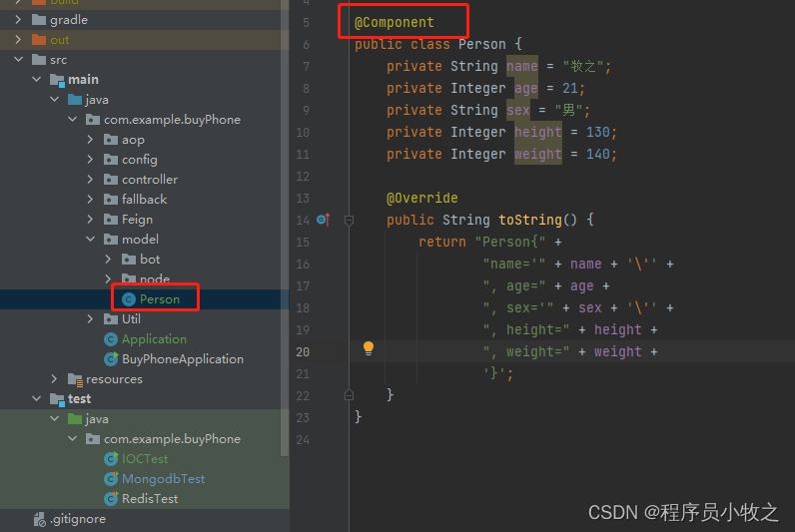Click the BuyPhoneApplication runnable class icon
The image size is (795, 532).
coord(111,358)
